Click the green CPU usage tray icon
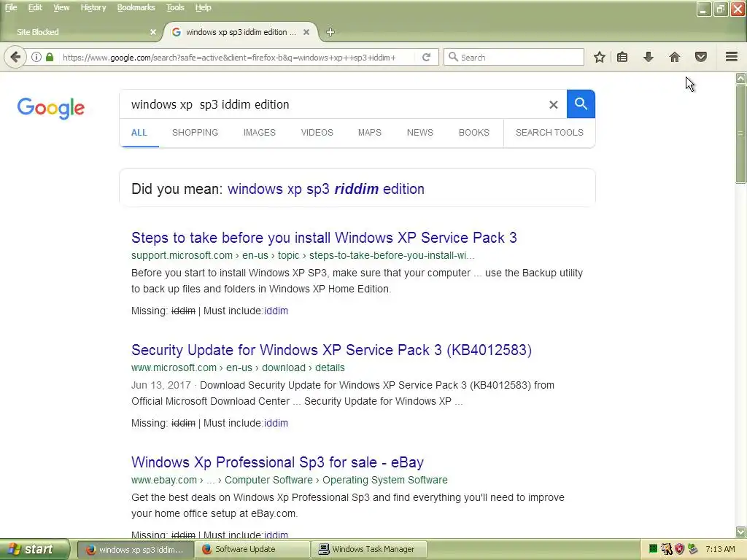The width and height of the screenshot is (747, 560). (653, 549)
